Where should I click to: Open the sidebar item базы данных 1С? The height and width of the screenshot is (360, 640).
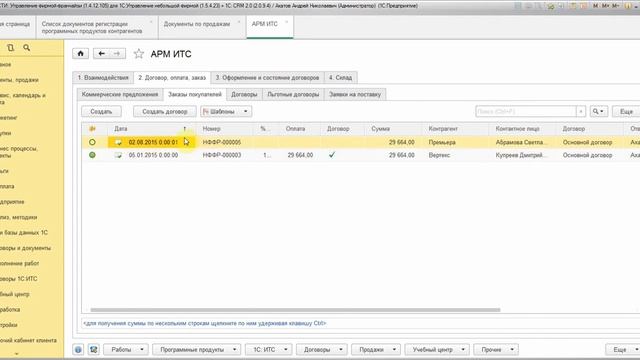(24, 233)
